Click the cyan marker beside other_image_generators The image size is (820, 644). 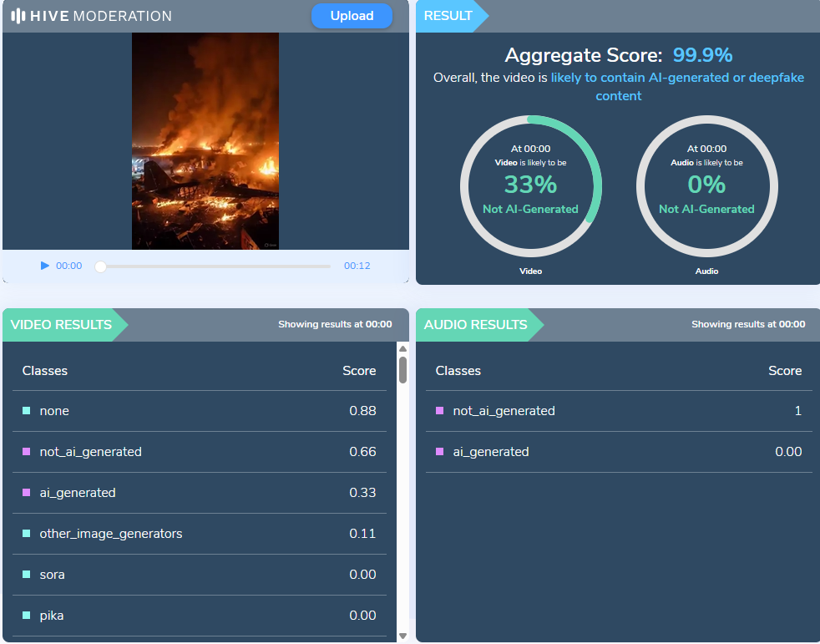26,534
